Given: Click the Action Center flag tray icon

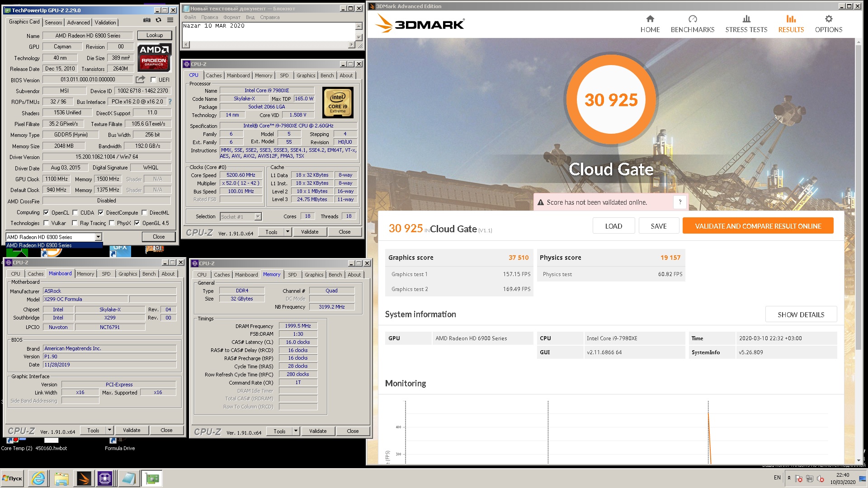Looking at the screenshot, I should (x=799, y=479).
